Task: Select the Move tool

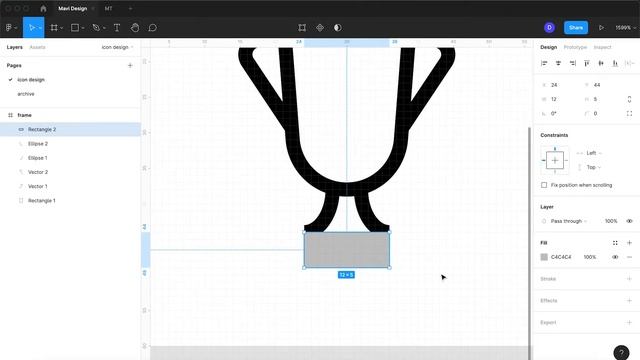Action: [31, 28]
